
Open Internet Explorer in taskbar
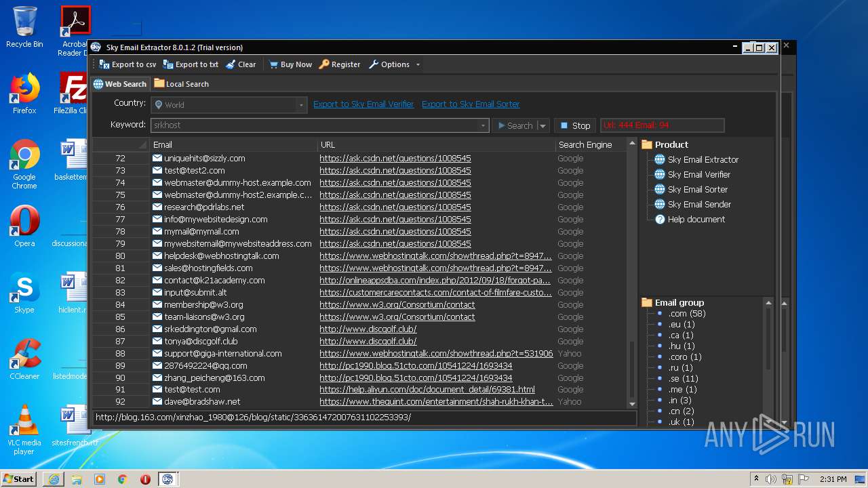coord(54,479)
